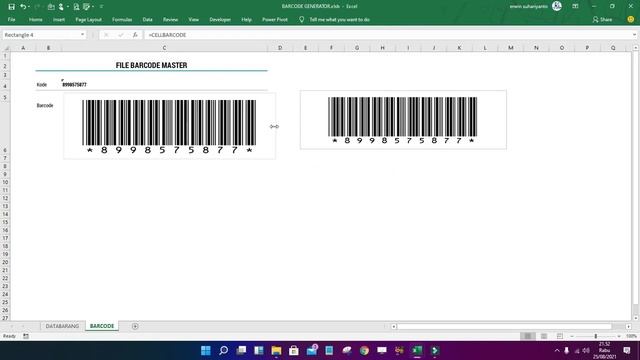This screenshot has width=640, height=360.
Task: Click the Excel icon on the taskbar
Action: (x=417, y=350)
